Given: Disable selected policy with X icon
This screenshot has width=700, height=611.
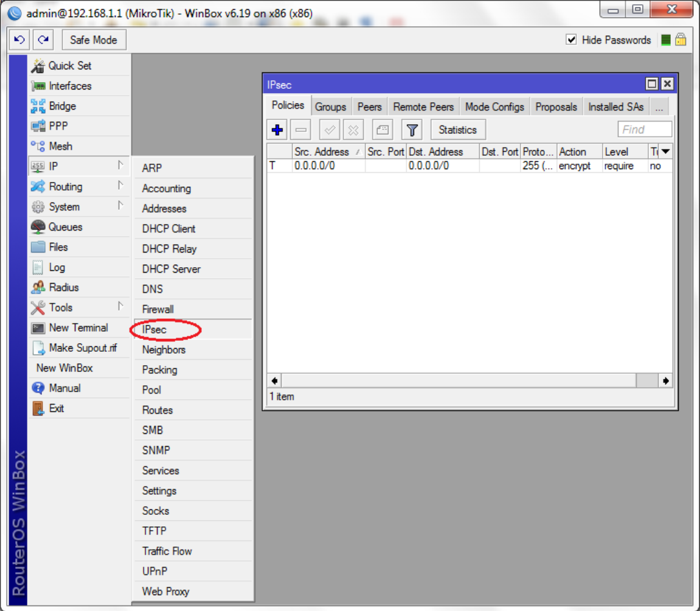Looking at the screenshot, I should pos(353,130).
